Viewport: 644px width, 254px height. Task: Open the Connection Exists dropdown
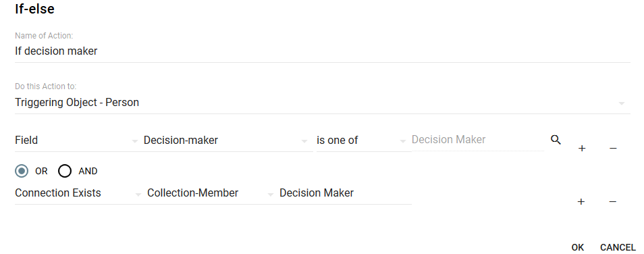point(79,193)
